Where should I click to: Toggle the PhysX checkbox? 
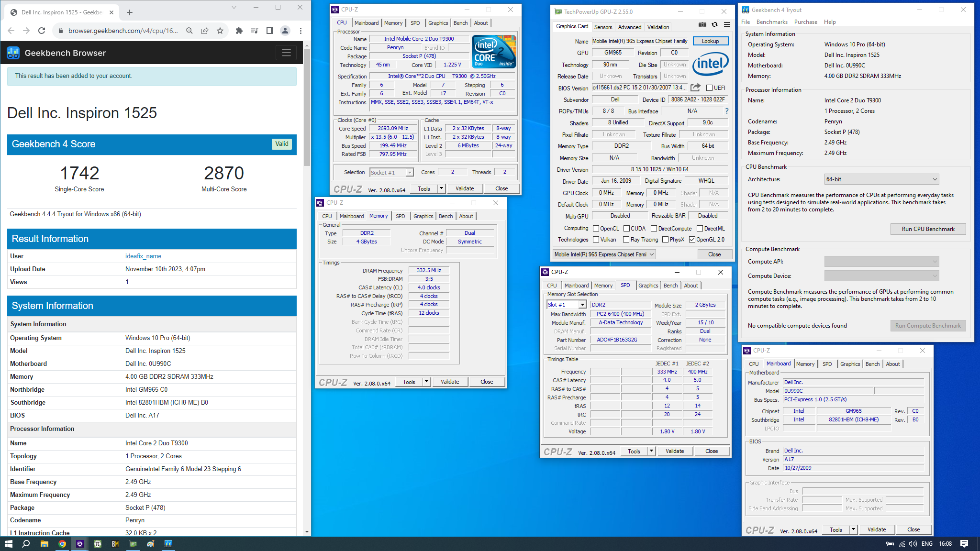[x=665, y=240]
